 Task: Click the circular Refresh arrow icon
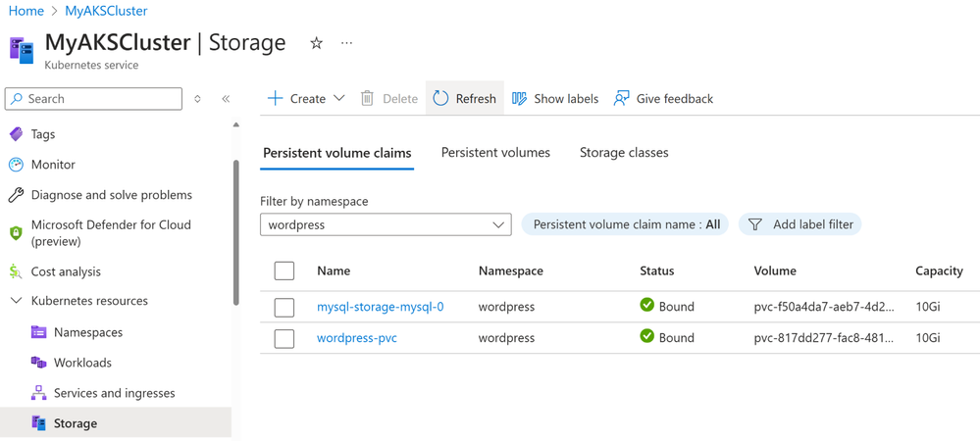(x=440, y=99)
